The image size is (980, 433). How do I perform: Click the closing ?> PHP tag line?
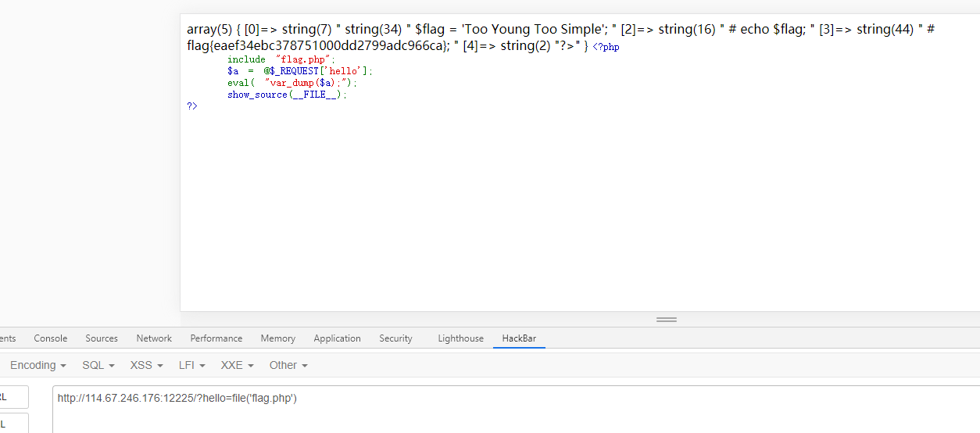point(192,106)
